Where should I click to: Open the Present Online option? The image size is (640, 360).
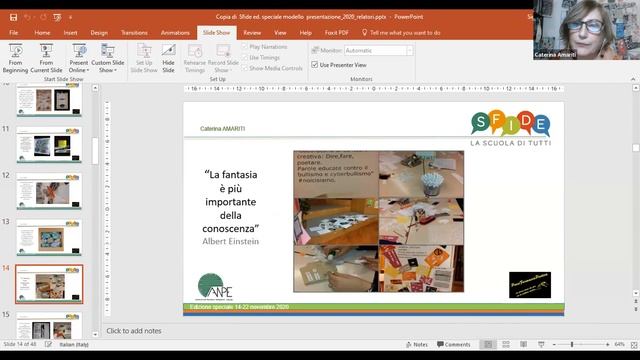tap(79, 58)
